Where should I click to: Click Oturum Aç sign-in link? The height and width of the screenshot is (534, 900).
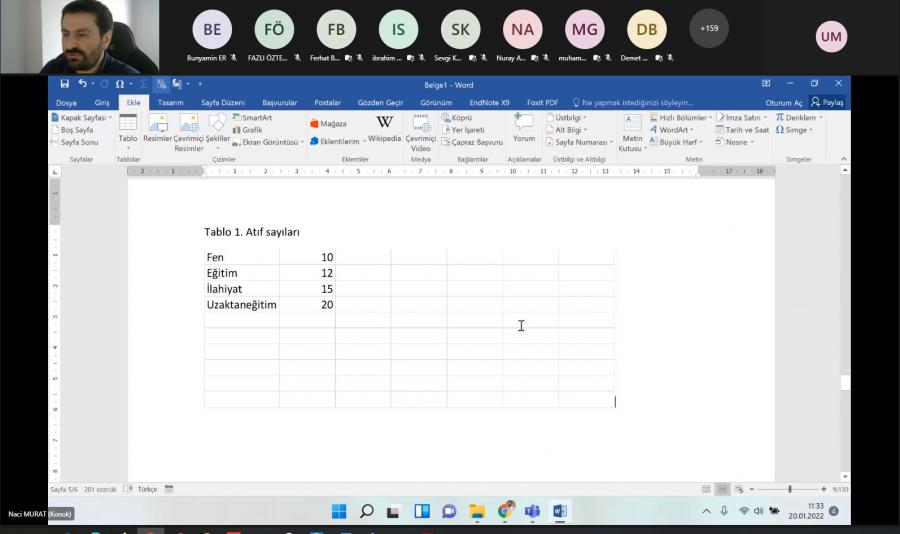coord(783,103)
